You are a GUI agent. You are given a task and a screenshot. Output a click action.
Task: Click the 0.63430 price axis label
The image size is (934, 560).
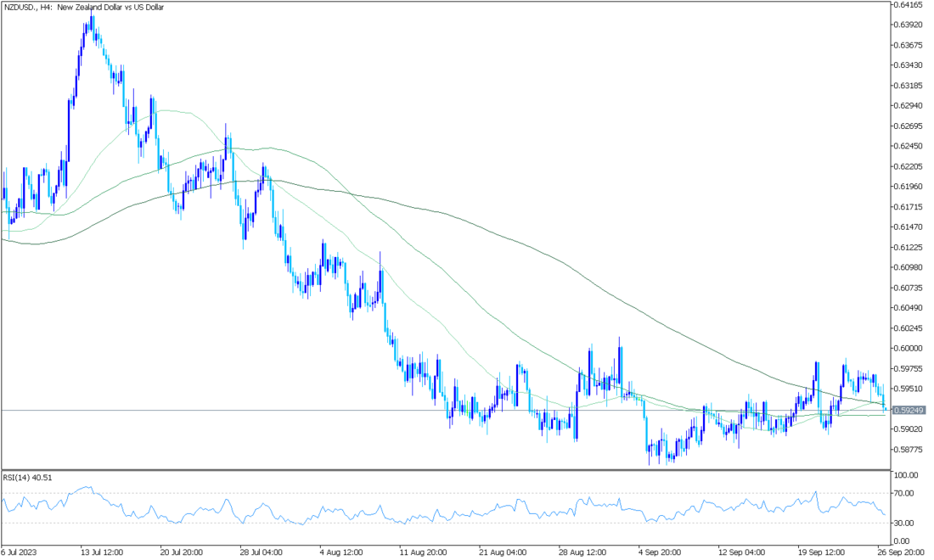[909, 65]
